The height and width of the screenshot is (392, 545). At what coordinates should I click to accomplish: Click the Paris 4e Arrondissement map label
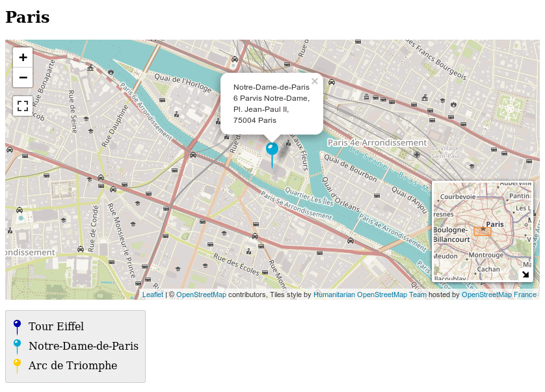(x=377, y=142)
